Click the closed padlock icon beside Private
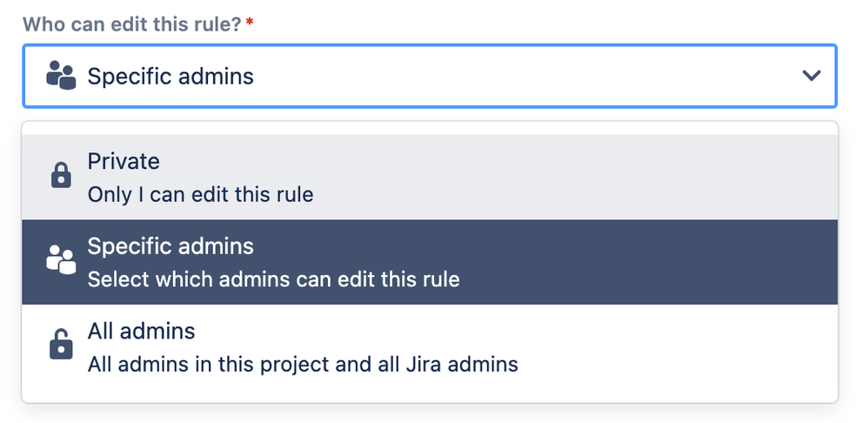Screen dimensions: 868x423 pos(61,175)
